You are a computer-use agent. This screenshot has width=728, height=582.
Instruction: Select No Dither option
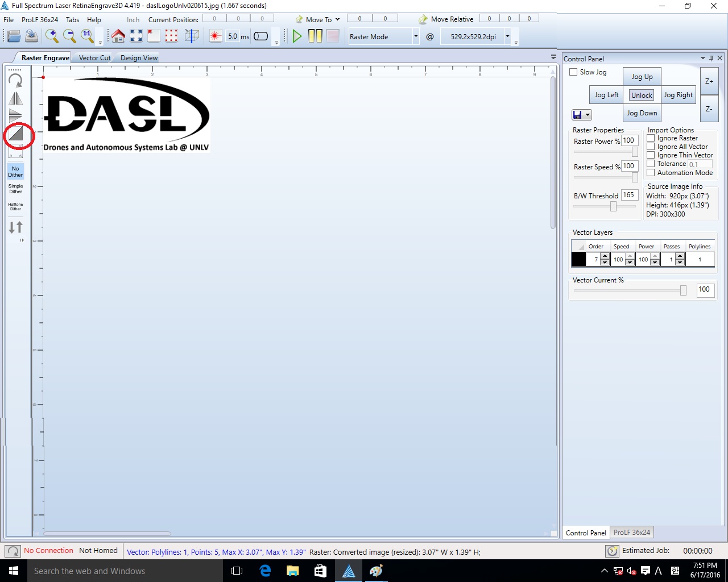(x=15, y=172)
